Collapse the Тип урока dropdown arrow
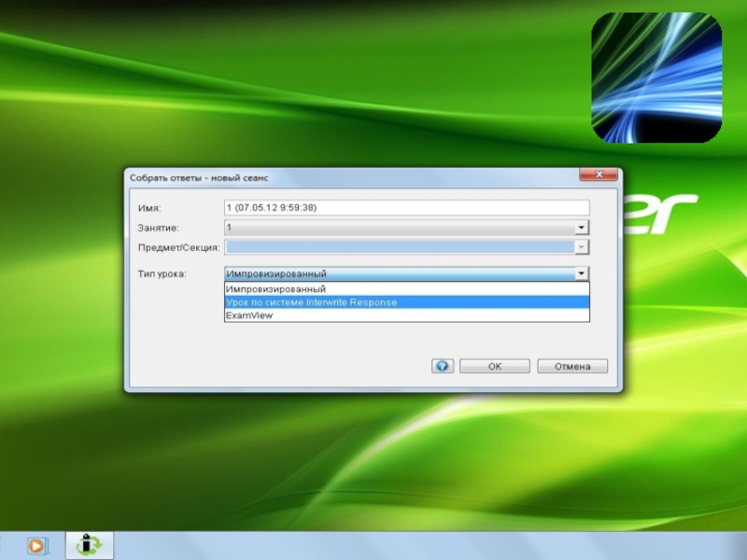The width and height of the screenshot is (747, 560). coord(581,274)
